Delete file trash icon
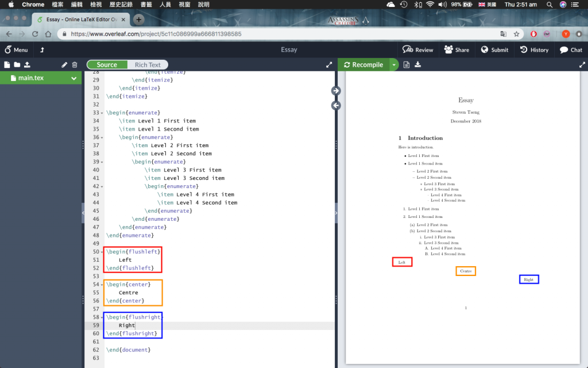588x368 pixels. (x=75, y=64)
